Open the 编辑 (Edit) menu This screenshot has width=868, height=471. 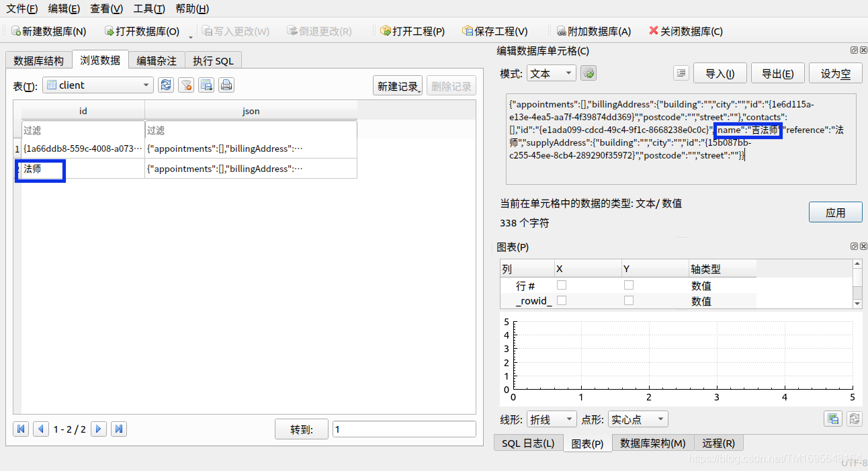pos(64,9)
